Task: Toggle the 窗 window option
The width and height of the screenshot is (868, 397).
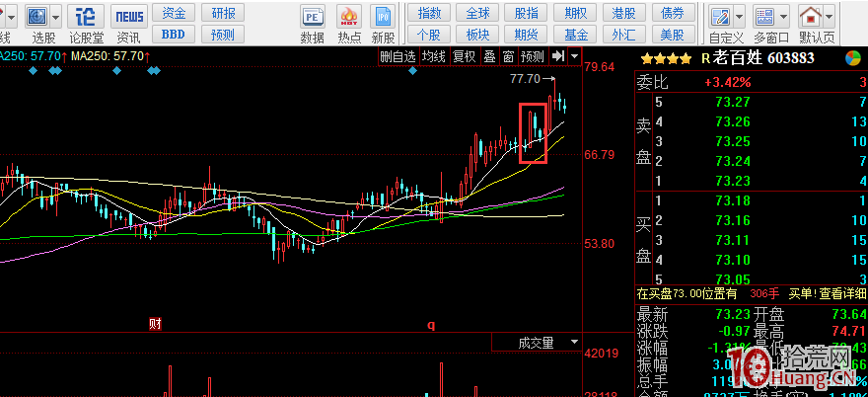Action: click(508, 56)
